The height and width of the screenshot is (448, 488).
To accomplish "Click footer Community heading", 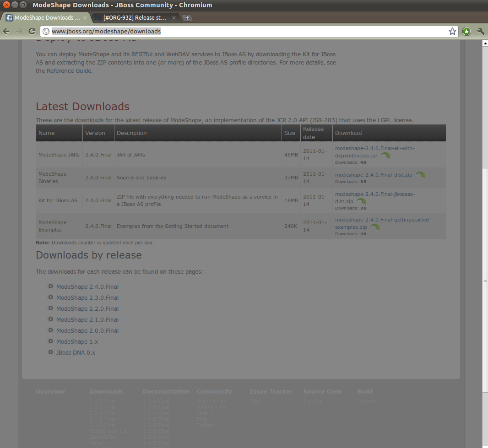I will coord(214,391).
